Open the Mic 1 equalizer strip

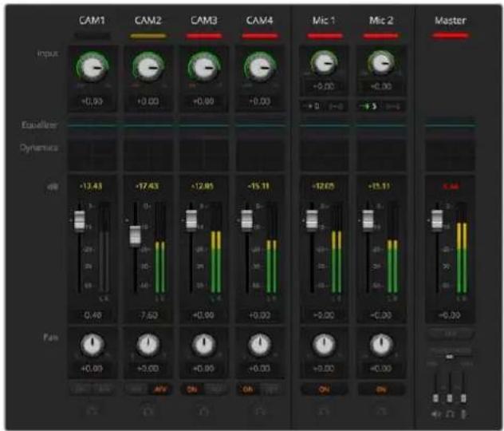(324, 125)
